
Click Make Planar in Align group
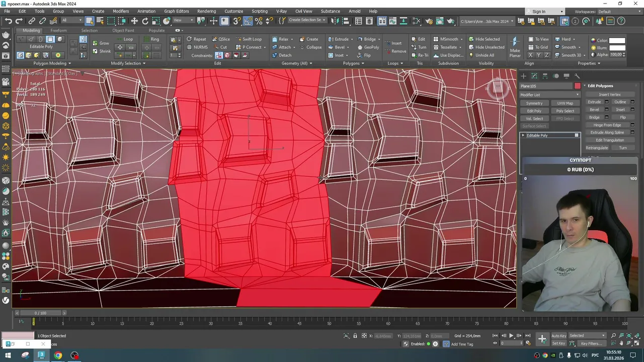click(x=515, y=47)
